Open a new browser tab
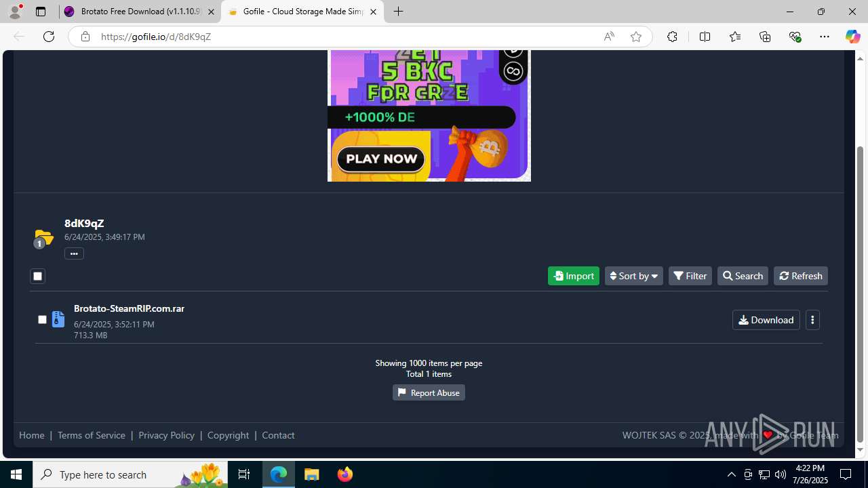The image size is (868, 488). pyautogui.click(x=399, y=12)
